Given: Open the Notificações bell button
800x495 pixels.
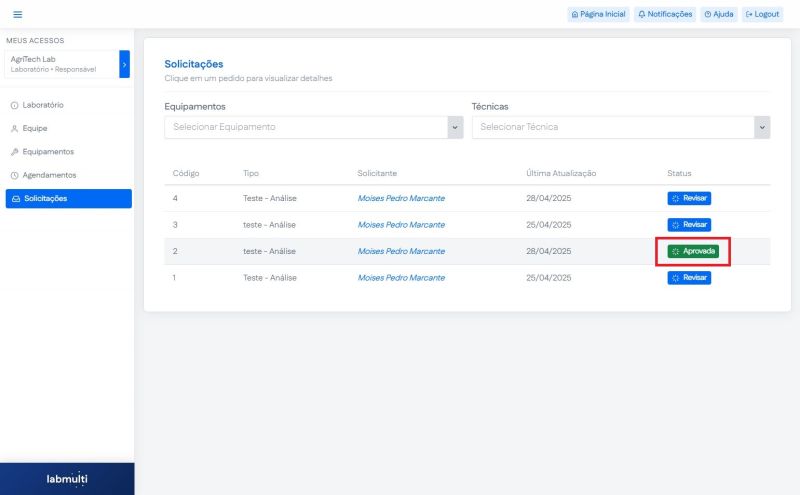Looking at the screenshot, I should 665,14.
